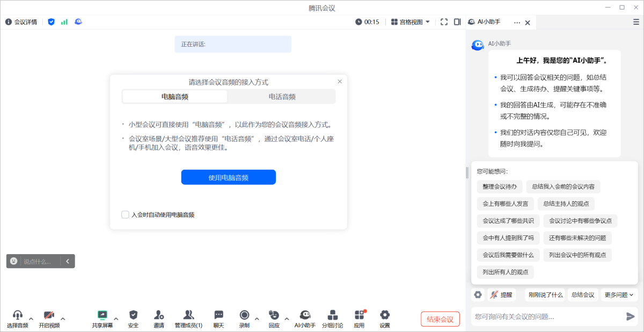Toggle 开启视频 to turn on camera
644x332 pixels.
point(49,318)
